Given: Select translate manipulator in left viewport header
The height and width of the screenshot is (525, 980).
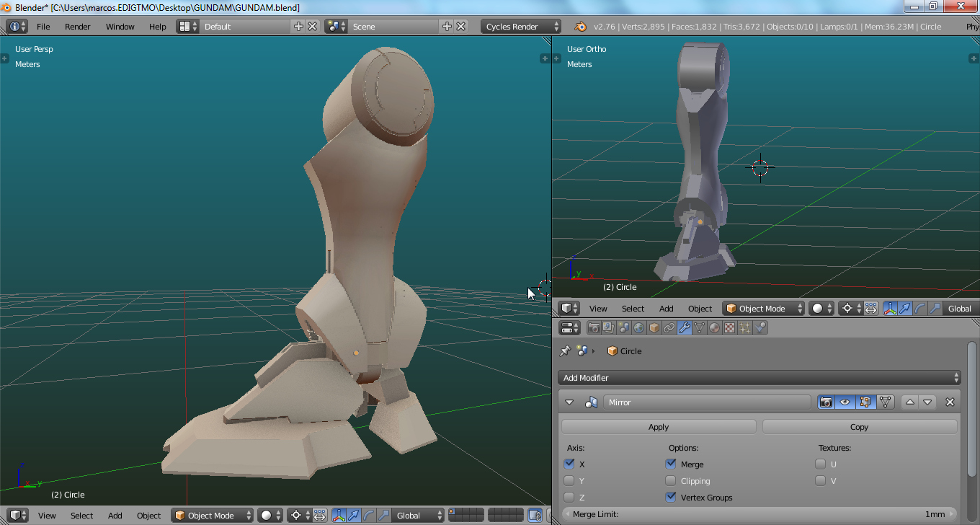Looking at the screenshot, I should [354, 516].
